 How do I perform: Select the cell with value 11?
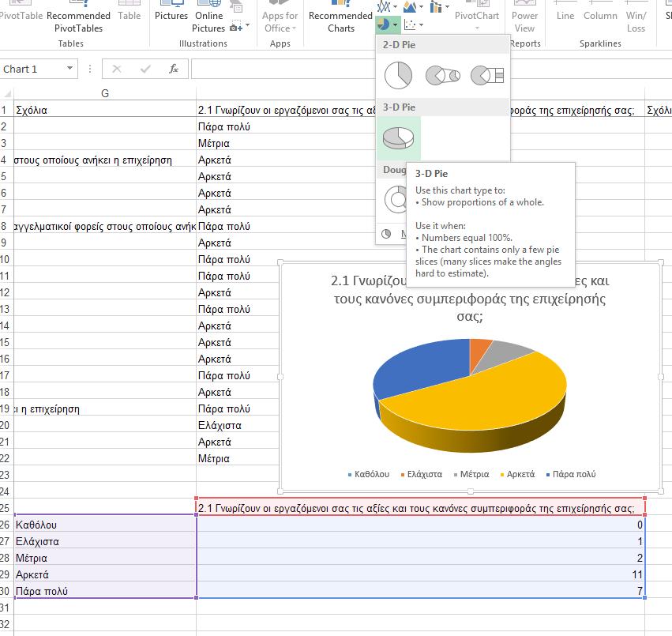(420, 574)
